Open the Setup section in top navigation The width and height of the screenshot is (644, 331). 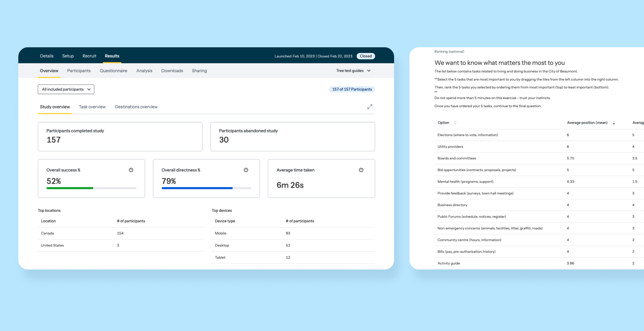(x=68, y=56)
